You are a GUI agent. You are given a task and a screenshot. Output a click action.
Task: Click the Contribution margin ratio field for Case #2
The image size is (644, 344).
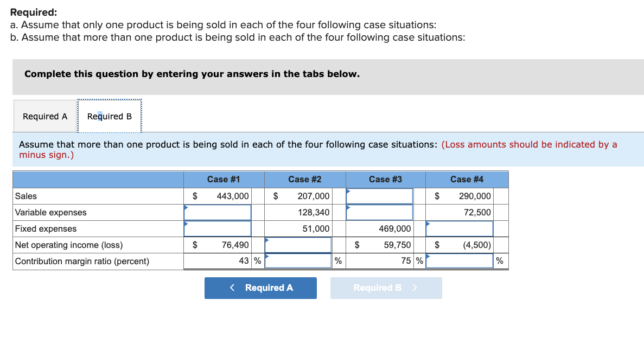pyautogui.click(x=298, y=260)
